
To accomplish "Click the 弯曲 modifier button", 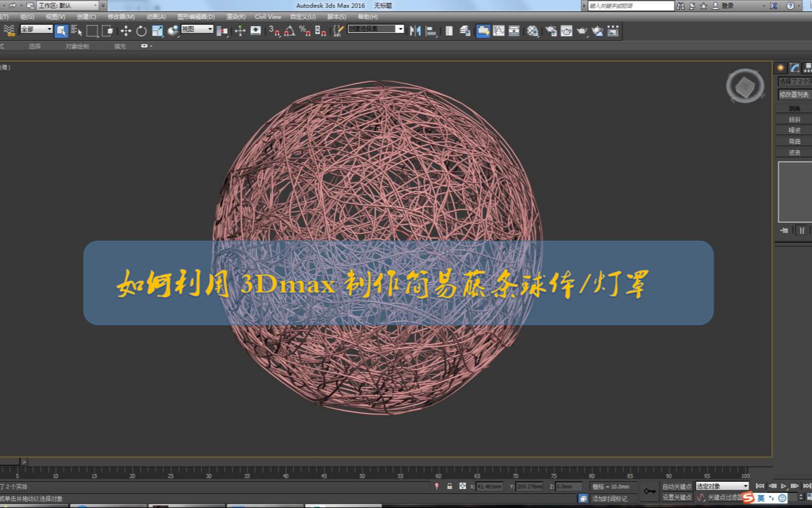I will click(794, 141).
